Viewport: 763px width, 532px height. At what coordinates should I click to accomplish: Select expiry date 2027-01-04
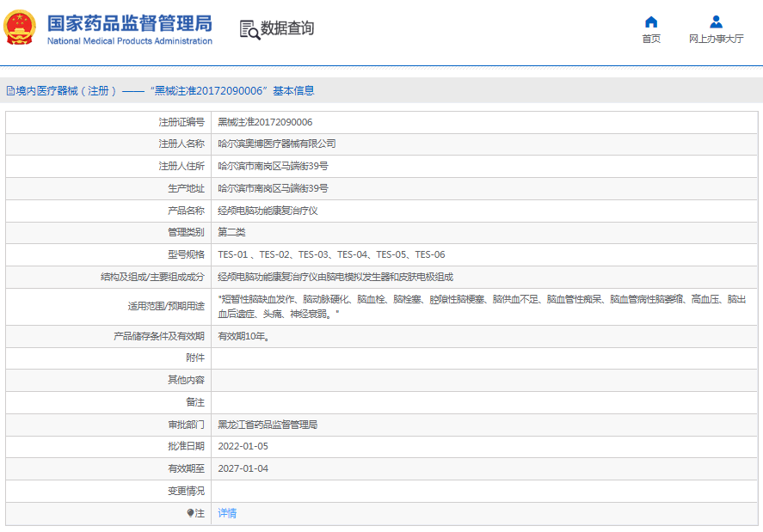coord(243,468)
